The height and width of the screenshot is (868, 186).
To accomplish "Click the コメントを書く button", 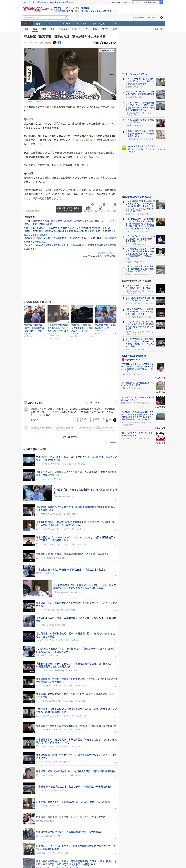I will pos(93,403).
